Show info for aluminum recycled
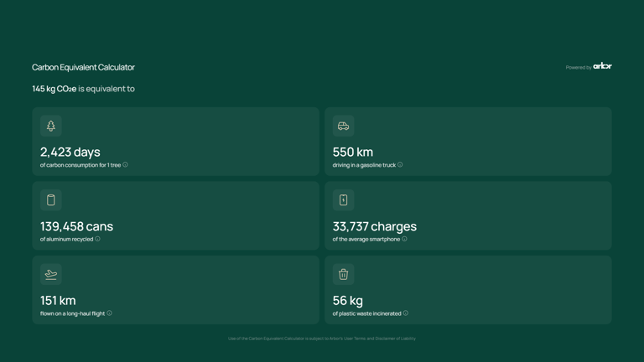 pyautogui.click(x=98, y=239)
